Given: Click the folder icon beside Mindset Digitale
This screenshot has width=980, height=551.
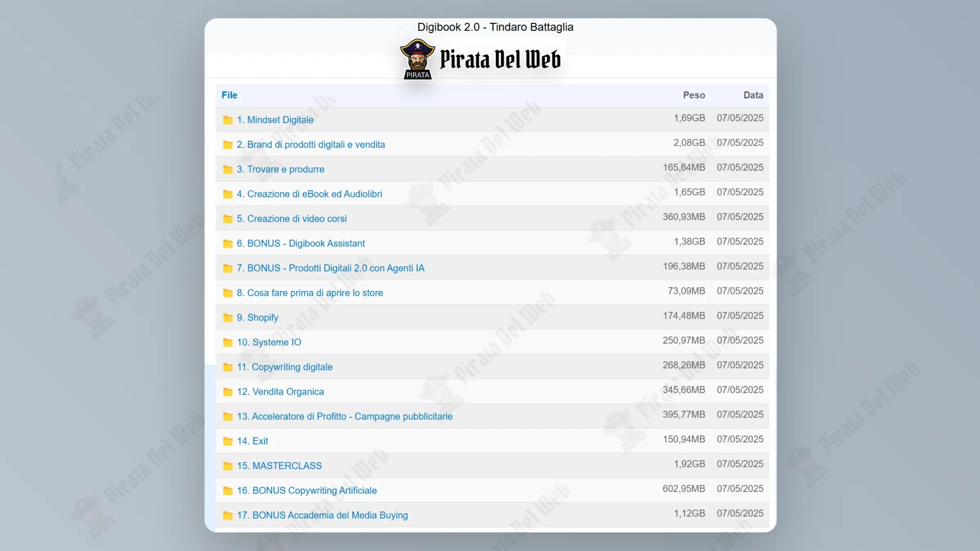Looking at the screenshot, I should [227, 120].
